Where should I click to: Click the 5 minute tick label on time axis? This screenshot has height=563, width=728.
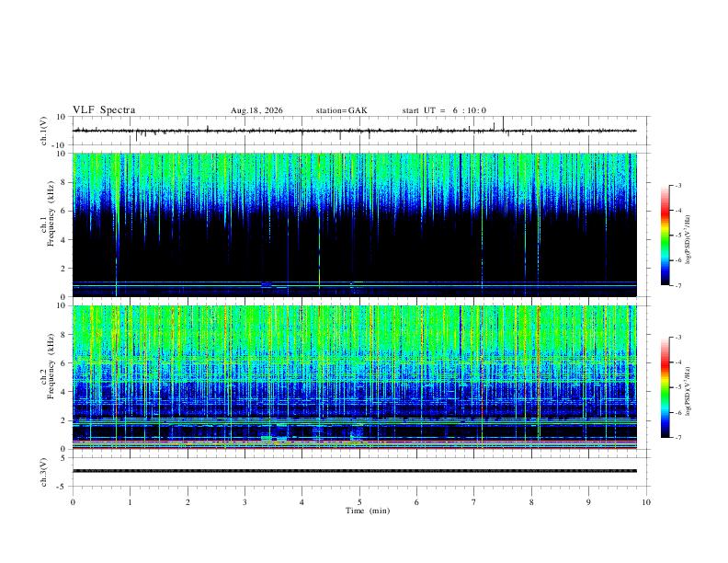pyautogui.click(x=359, y=502)
